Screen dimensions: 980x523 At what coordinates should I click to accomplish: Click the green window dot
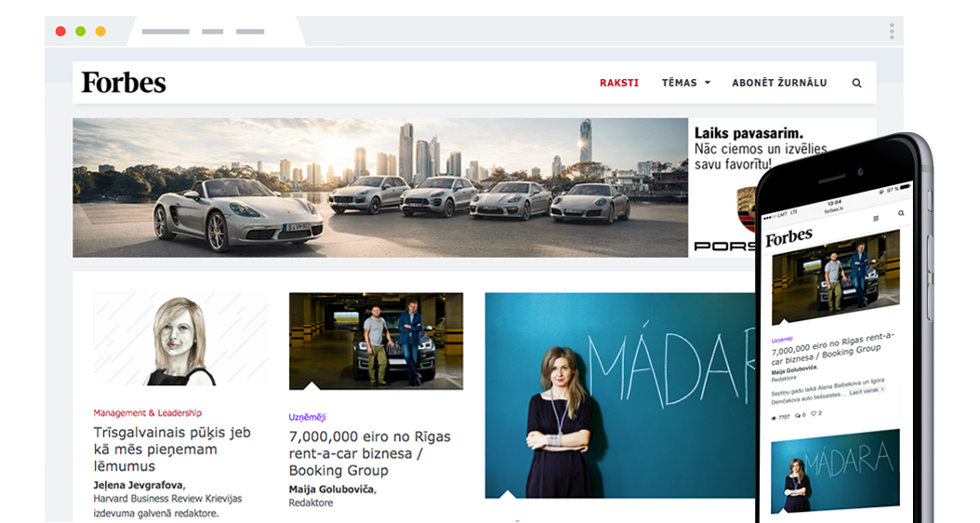(81, 32)
